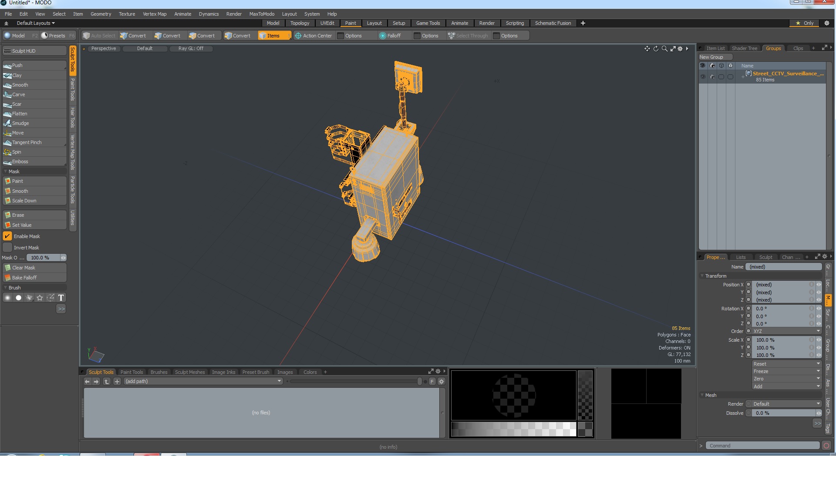
Task: Switch to the Brushes tab
Action: [x=159, y=372]
